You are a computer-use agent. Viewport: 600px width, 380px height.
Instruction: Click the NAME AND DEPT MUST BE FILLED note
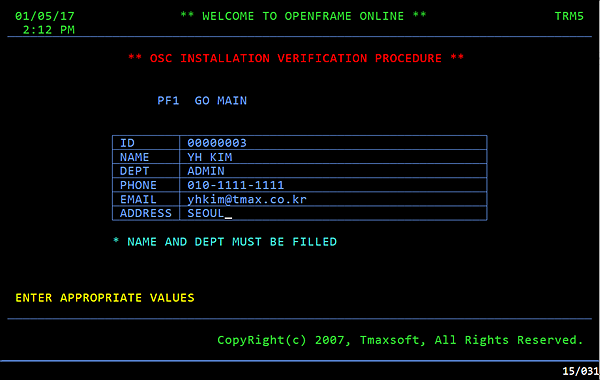(225, 241)
